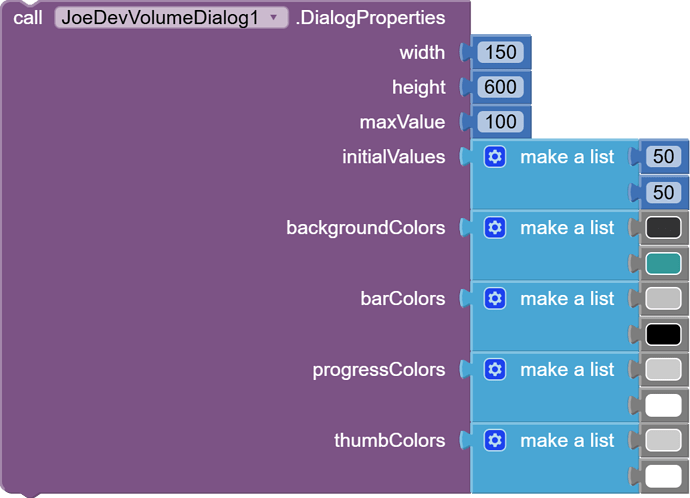Pick the light gray progressColors swatch
The height and width of the screenshot is (498, 690).
663,370
